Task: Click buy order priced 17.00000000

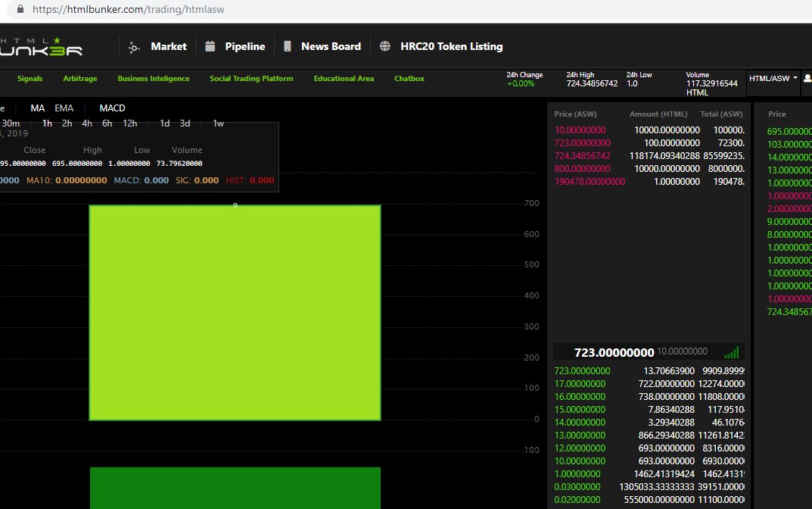Action: pos(649,384)
